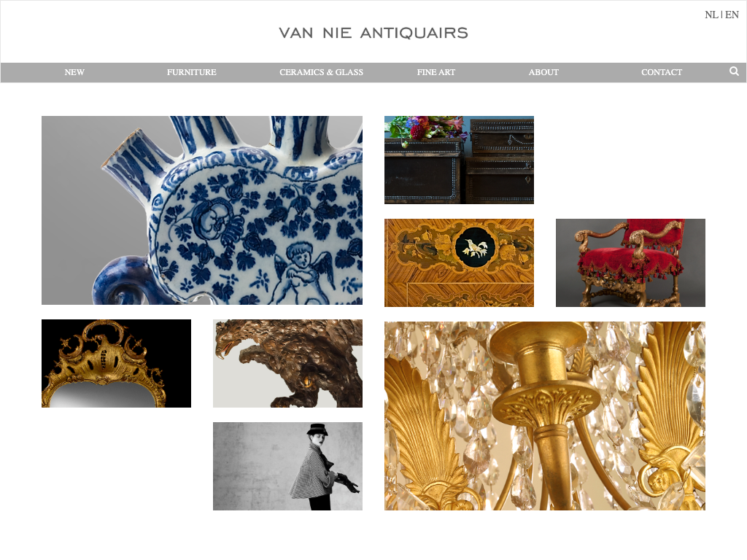Click the Van Nie Antiquairs logo

coord(373,33)
